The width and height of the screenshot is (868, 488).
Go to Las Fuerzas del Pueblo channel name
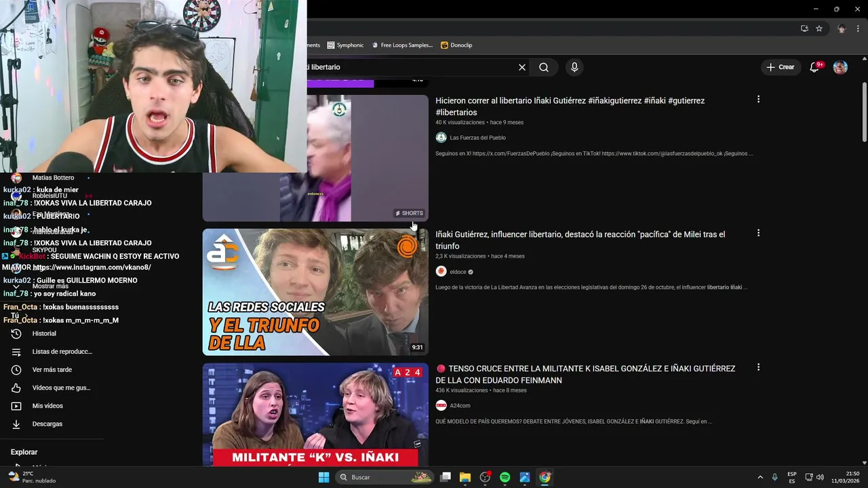point(477,138)
